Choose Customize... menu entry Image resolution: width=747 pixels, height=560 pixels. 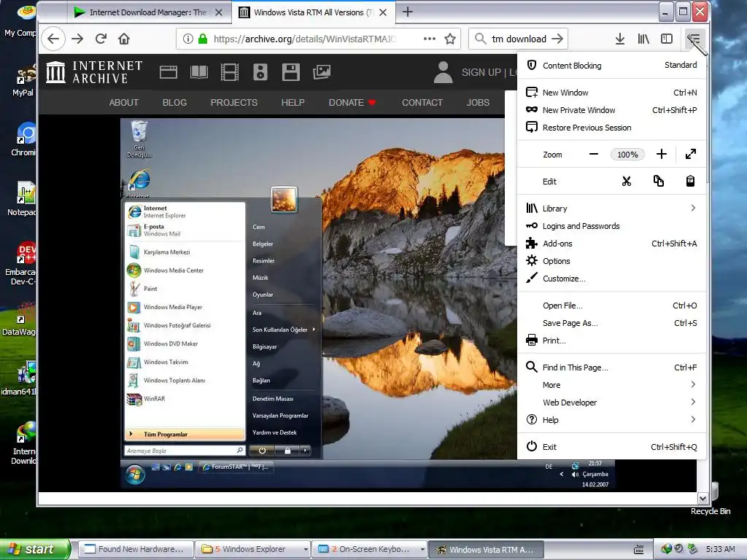point(611,279)
